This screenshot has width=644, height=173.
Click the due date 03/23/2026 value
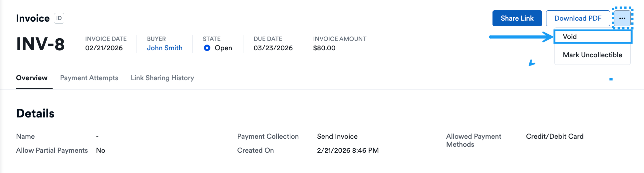(273, 48)
